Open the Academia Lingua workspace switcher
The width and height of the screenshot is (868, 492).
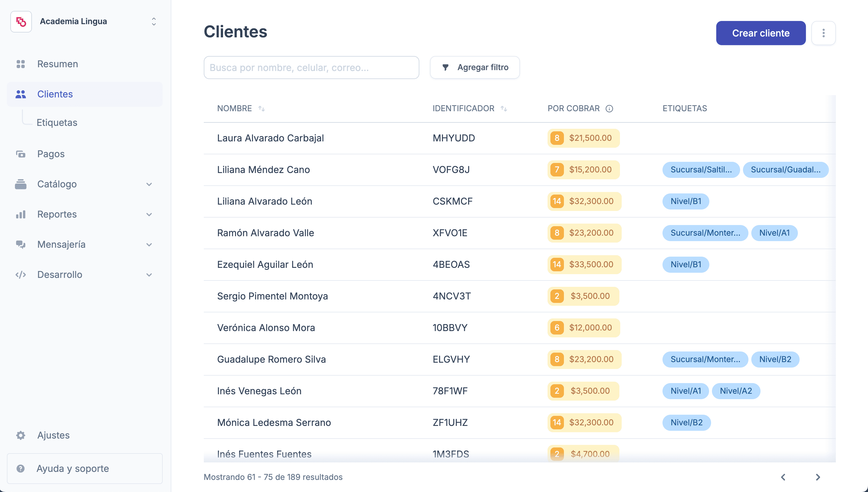click(154, 21)
